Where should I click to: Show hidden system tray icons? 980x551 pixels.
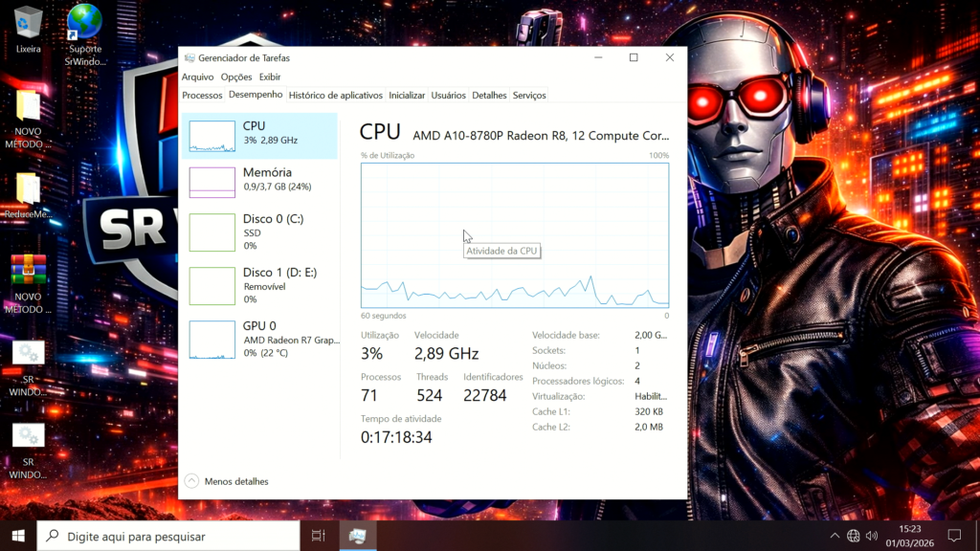click(x=835, y=536)
